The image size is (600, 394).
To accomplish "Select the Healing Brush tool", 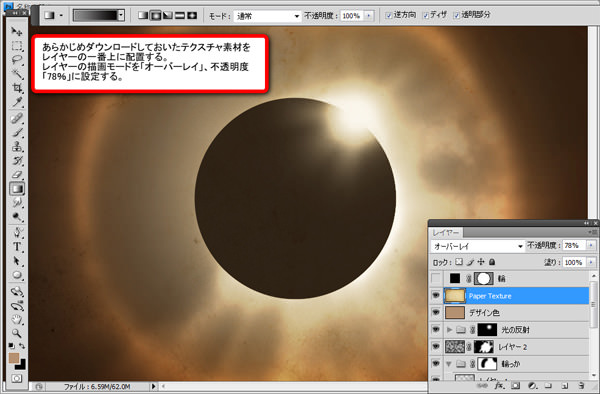I will pyautogui.click(x=16, y=118).
